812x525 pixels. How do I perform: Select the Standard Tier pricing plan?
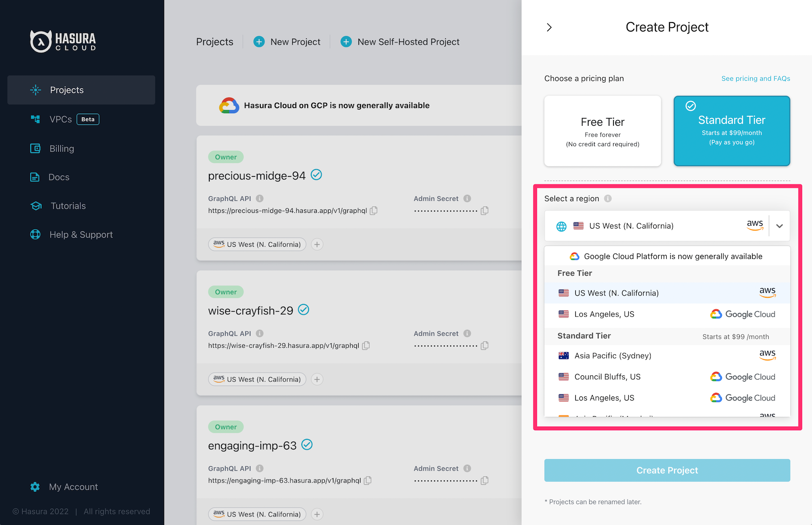click(x=731, y=131)
